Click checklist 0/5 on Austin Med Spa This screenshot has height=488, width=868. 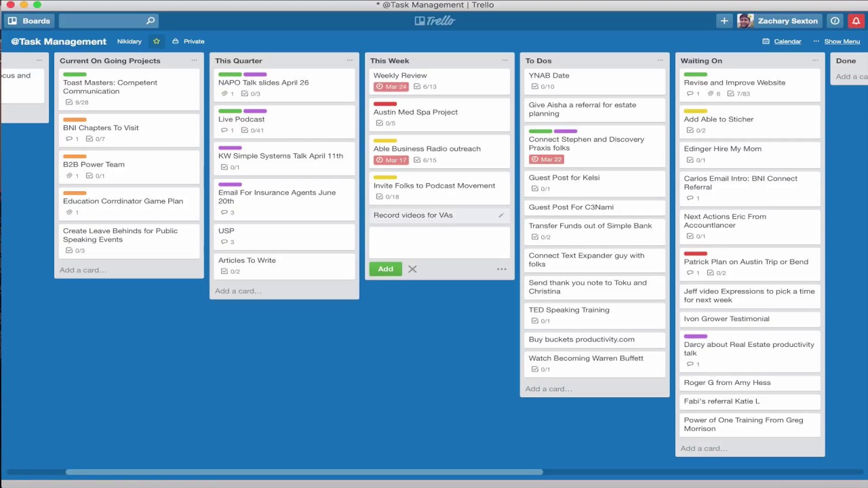(386, 123)
